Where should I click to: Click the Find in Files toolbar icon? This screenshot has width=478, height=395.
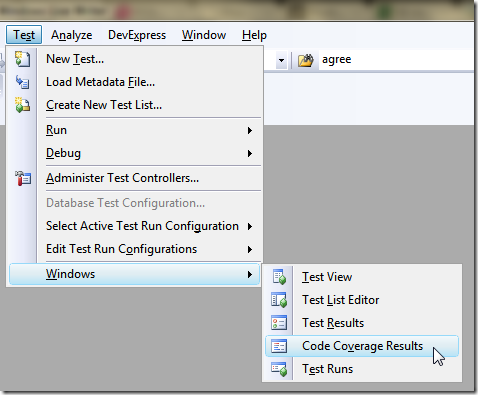306,60
